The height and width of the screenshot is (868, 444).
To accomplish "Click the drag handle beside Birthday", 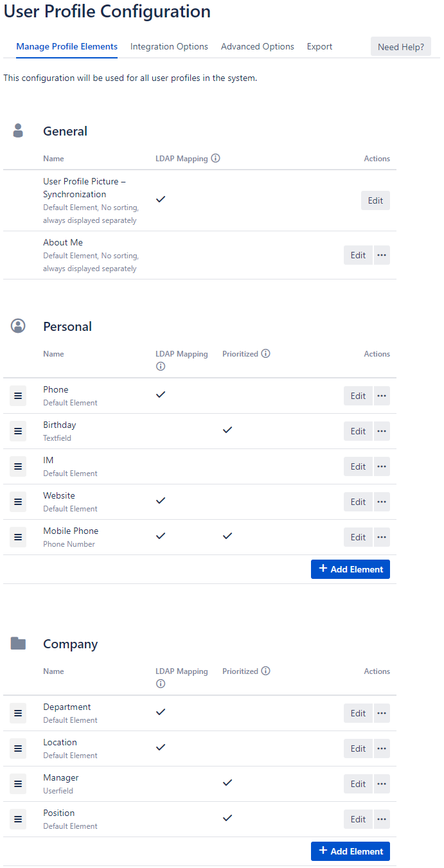I will coord(18,431).
